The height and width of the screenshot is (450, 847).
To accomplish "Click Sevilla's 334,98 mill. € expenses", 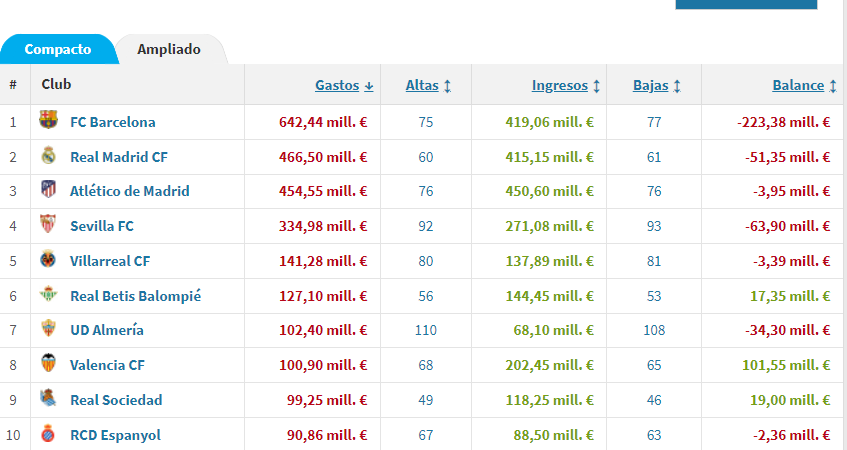I will click(323, 226).
